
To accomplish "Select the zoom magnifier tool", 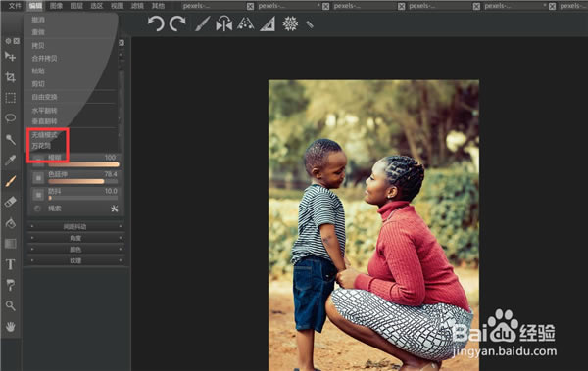I will pos(10,305).
